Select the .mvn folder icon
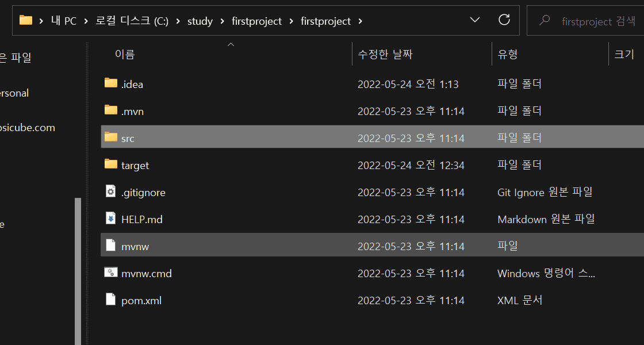Image resolution: width=644 pixels, height=345 pixels. click(111, 110)
